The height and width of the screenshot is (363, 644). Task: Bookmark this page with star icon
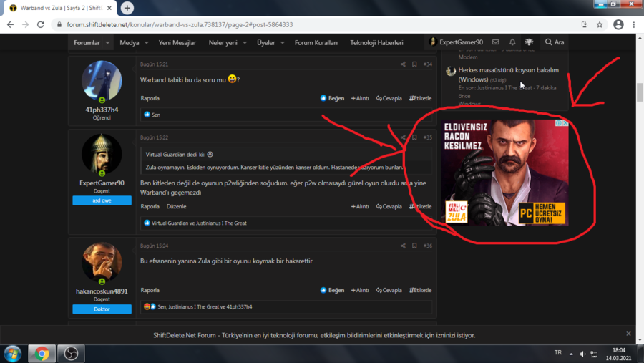coord(600,24)
